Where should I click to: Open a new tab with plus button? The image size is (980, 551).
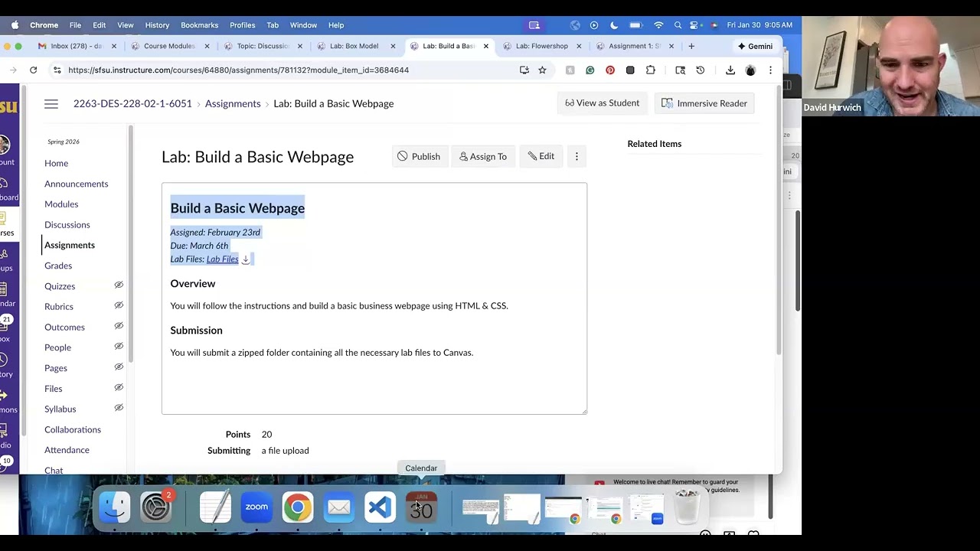691,46
